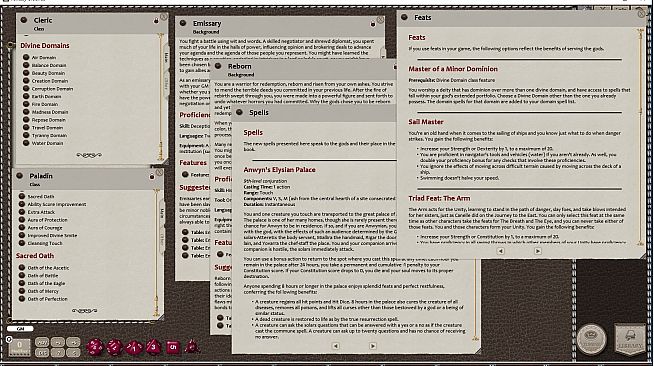The height and width of the screenshot is (366, 654).
Task: Close the Emissary window
Action: [x=380, y=20]
